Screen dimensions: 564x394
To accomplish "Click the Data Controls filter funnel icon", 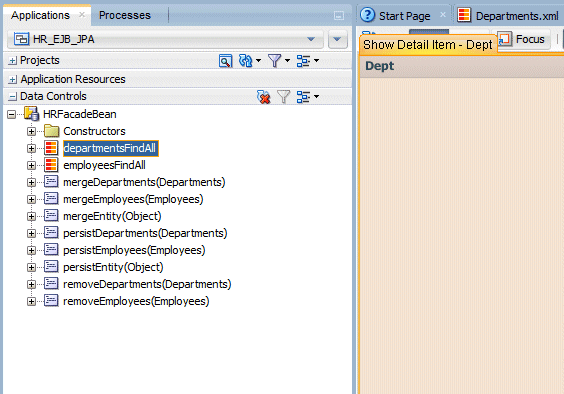I will (283, 96).
